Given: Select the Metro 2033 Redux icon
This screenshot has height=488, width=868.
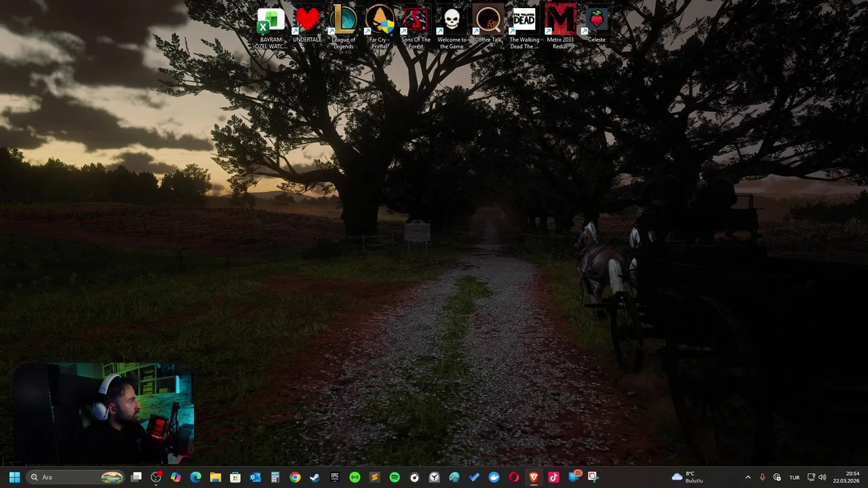Looking at the screenshot, I should click(x=560, y=28).
